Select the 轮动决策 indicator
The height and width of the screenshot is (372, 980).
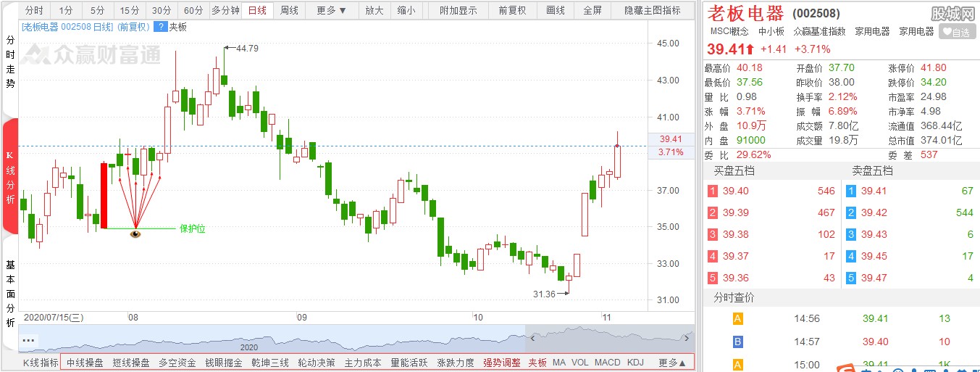pyautogui.click(x=317, y=363)
